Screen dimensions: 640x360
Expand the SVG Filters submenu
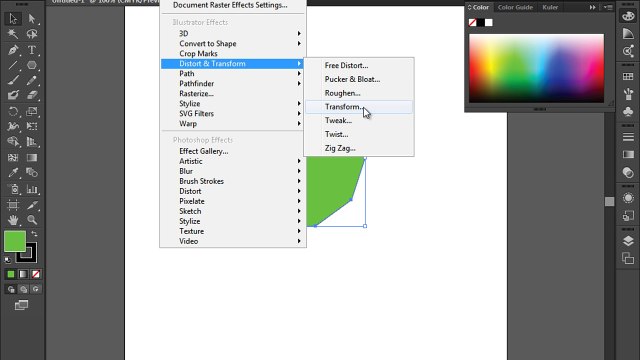tap(233, 113)
